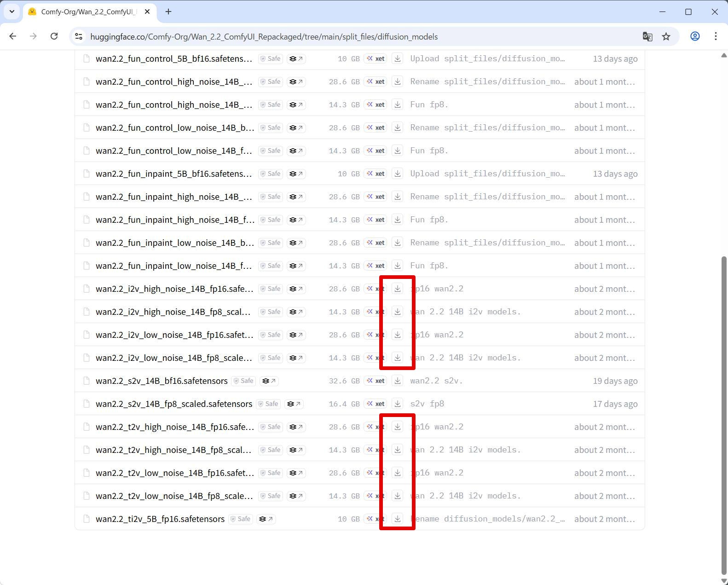
Task: Open '17 days ago' commit history link
Action: click(x=615, y=404)
